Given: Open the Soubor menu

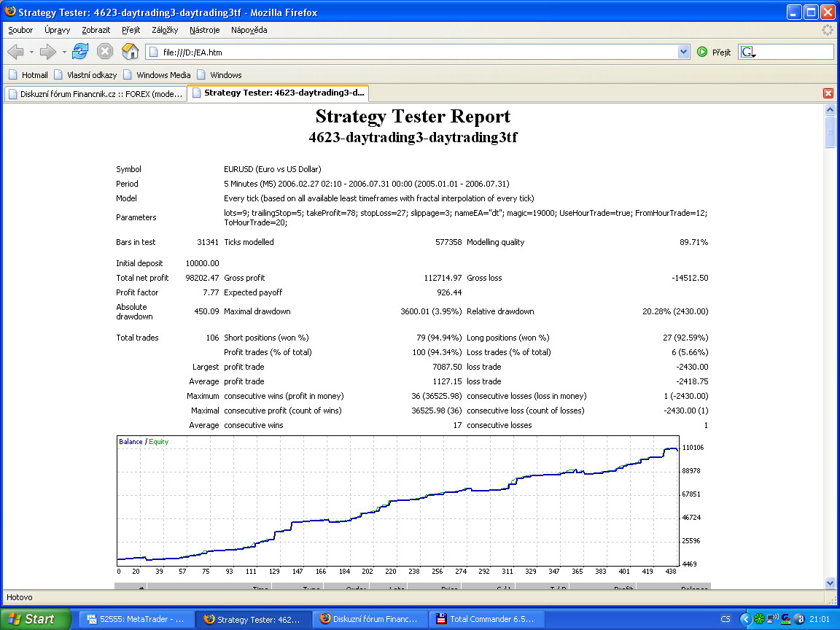Looking at the screenshot, I should 20,30.
